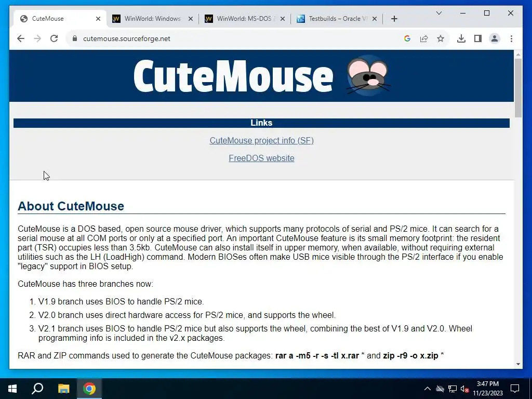Open a new browser tab

coord(394,19)
